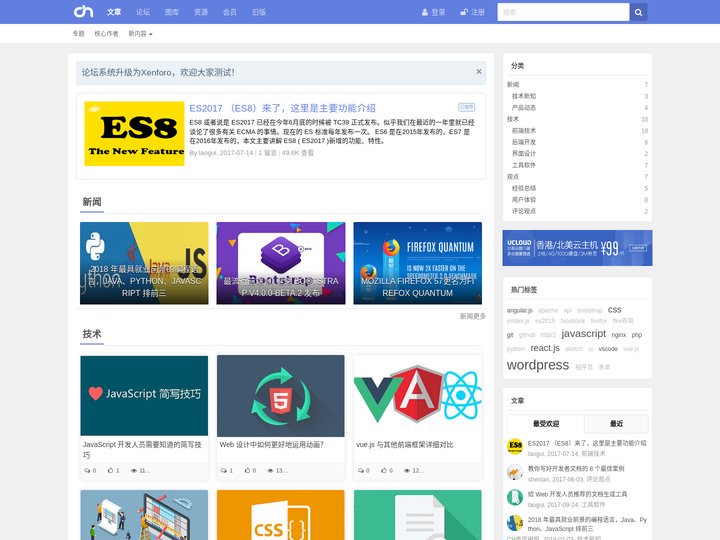Viewport: 720px width, 540px height.
Task: Click ES8 avatar in the popular articles list
Action: 515,446
